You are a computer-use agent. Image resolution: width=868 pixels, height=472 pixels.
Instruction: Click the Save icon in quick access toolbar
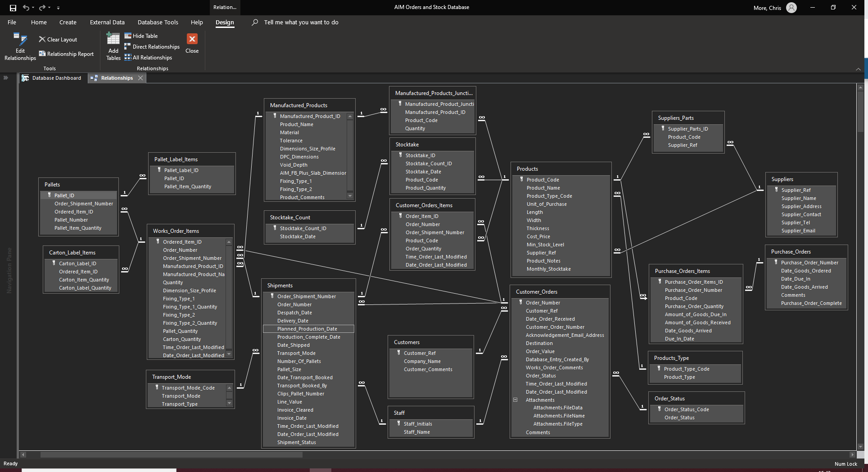[x=13, y=8]
